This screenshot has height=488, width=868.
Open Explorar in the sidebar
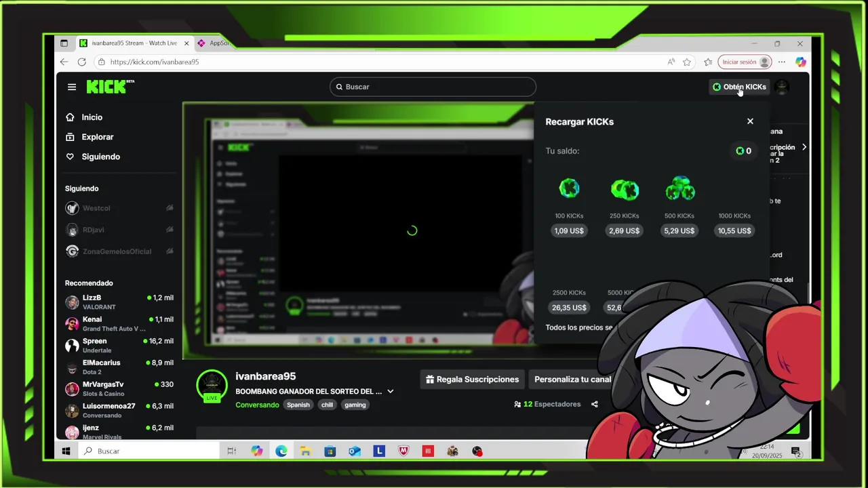pyautogui.click(x=98, y=137)
